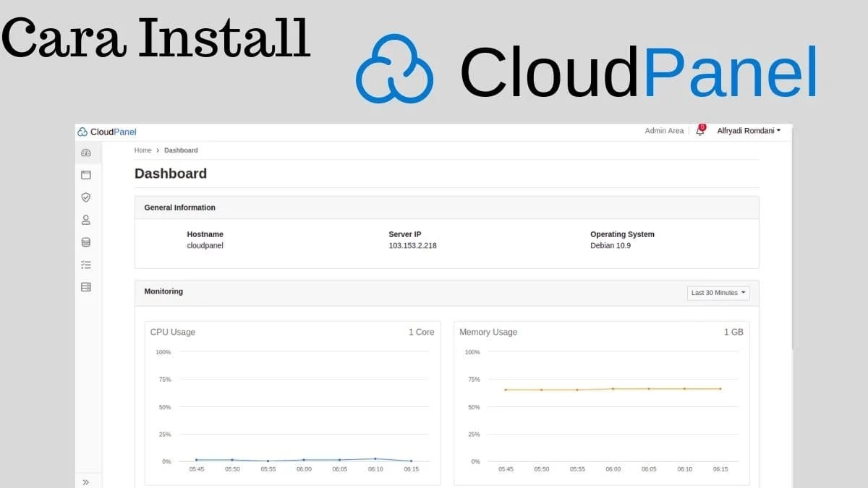The image size is (868, 488).
Task: Click the Home breadcrumb link
Action: tap(142, 150)
